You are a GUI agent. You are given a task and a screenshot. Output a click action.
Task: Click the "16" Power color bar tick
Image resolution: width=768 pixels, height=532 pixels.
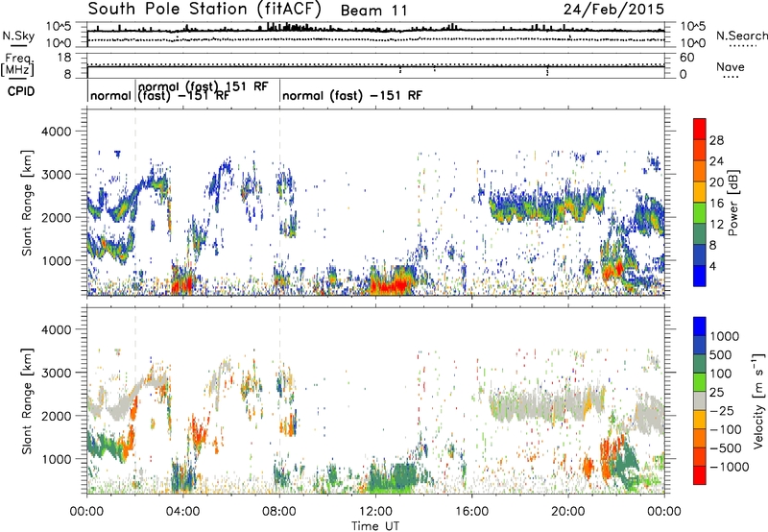(716, 204)
